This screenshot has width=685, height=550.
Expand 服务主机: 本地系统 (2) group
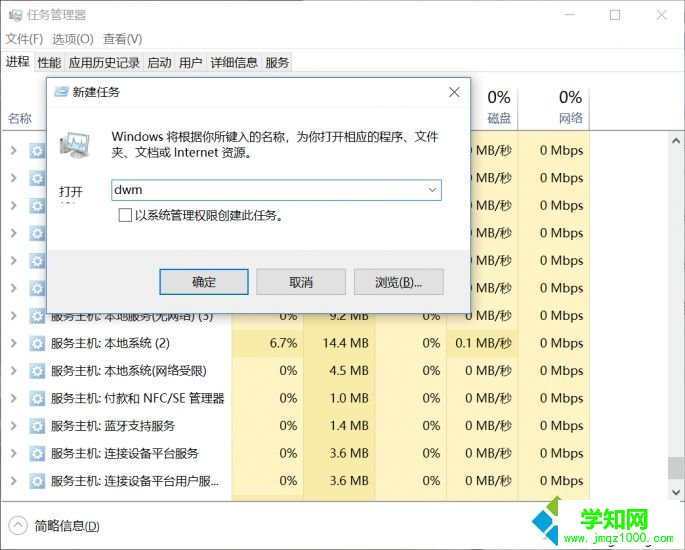point(14,343)
